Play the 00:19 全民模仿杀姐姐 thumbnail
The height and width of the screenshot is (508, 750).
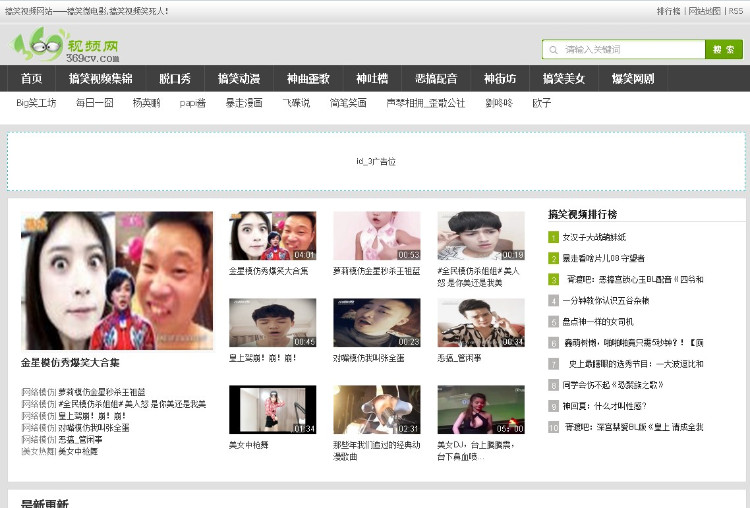coord(481,236)
